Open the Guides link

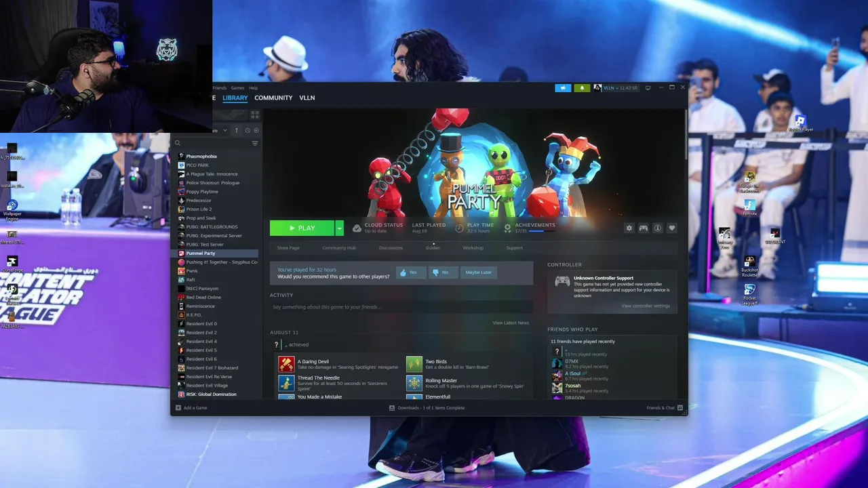(x=433, y=248)
